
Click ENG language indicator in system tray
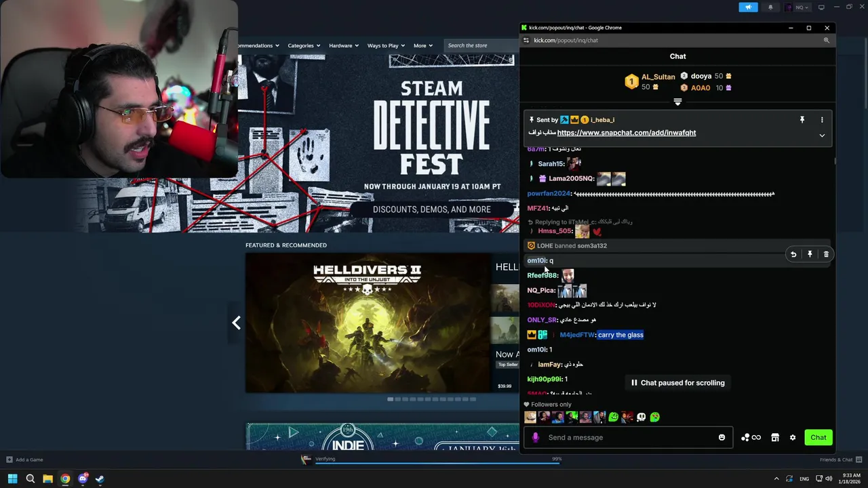[804, 479]
